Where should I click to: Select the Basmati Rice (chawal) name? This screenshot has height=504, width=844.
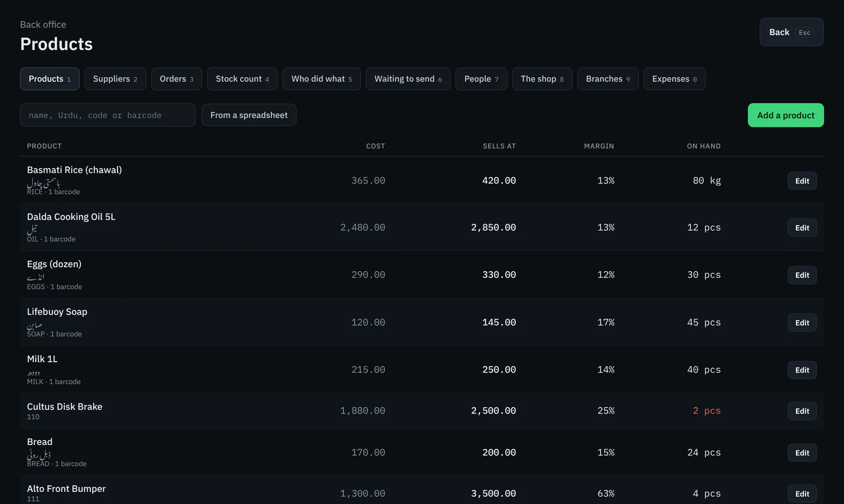click(74, 170)
